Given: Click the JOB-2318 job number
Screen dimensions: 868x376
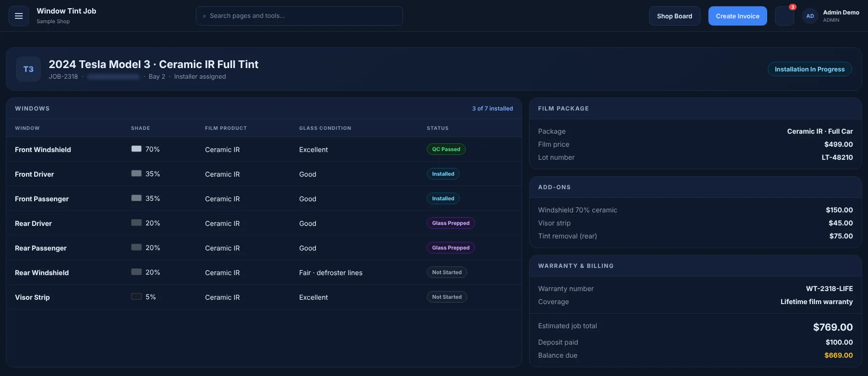Looking at the screenshot, I should pos(63,76).
